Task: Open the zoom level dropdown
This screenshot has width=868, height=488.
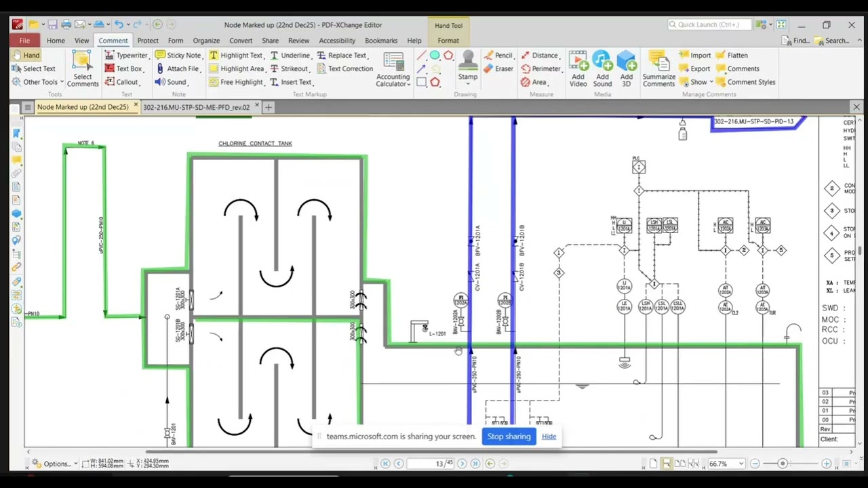Action: tap(741, 464)
